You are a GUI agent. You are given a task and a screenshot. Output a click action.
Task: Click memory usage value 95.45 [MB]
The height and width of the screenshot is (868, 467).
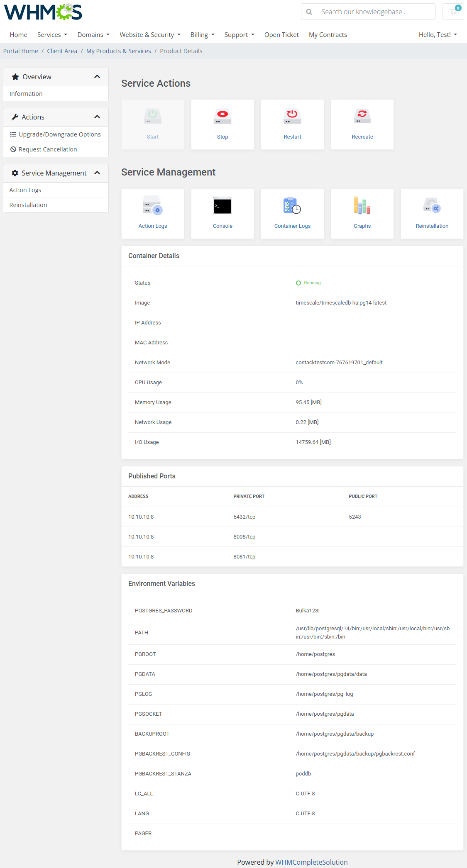(x=309, y=402)
